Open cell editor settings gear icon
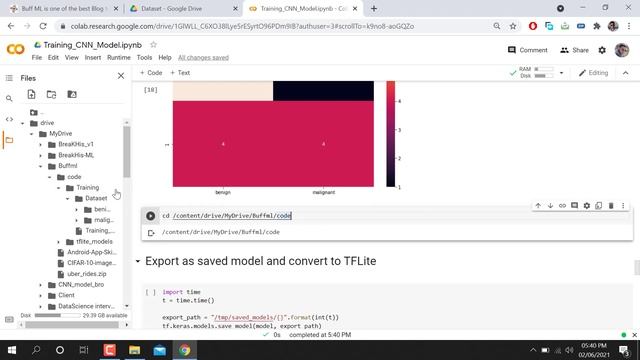 pos(587,206)
